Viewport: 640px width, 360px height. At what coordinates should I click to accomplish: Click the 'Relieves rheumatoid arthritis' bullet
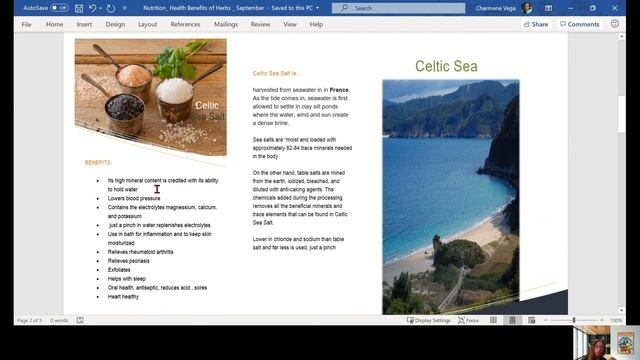[140, 252]
